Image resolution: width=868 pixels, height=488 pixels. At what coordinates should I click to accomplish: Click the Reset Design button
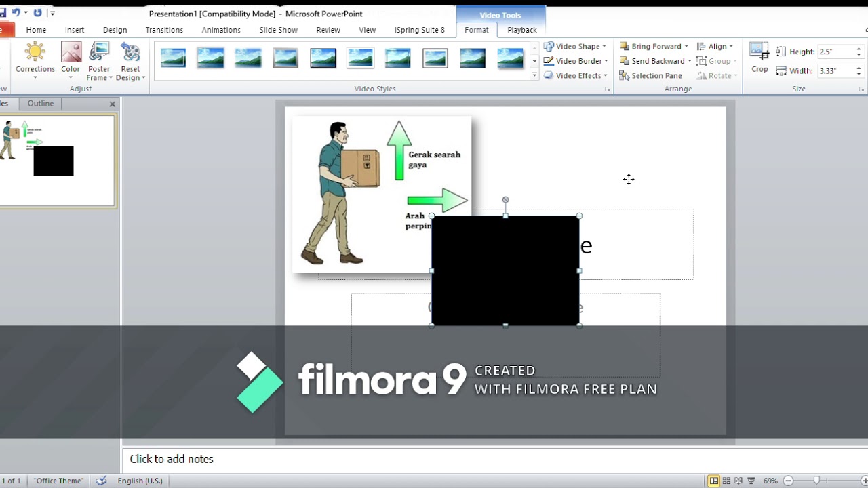[x=130, y=61]
